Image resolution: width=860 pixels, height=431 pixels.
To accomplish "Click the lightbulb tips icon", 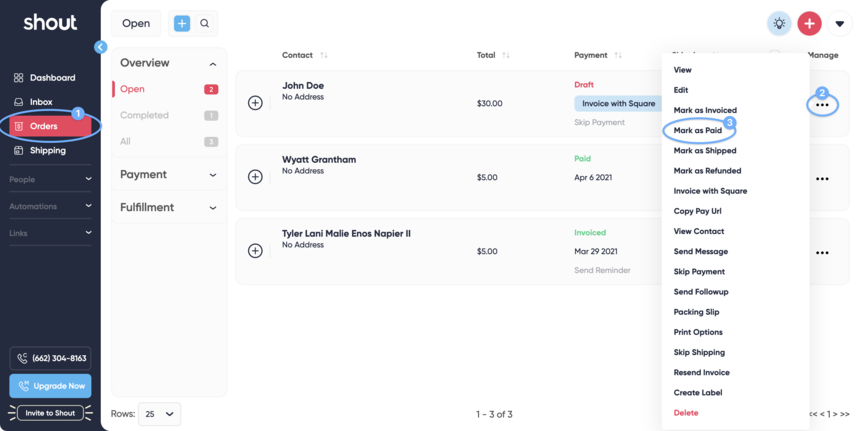I will coord(779,24).
